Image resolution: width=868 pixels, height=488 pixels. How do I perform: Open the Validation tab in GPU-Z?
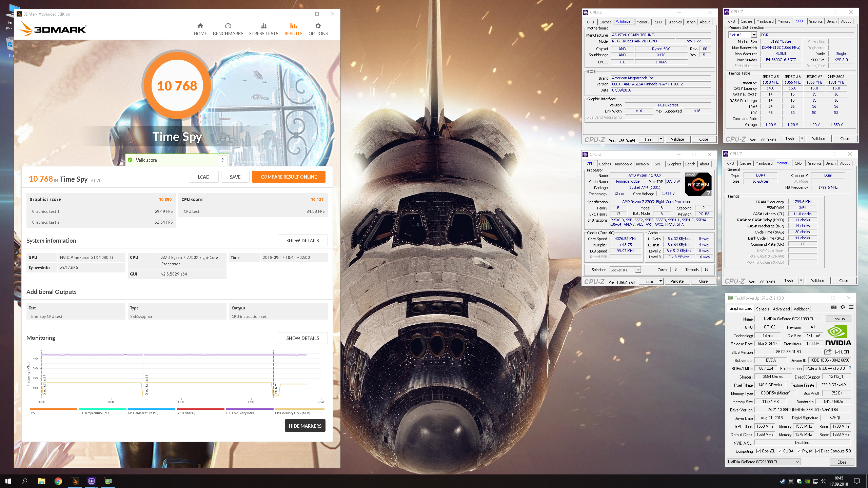(x=801, y=309)
